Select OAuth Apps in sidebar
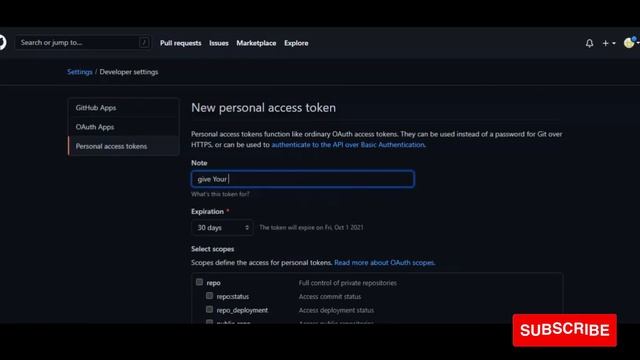This screenshot has width=640, height=360. [x=124, y=127]
